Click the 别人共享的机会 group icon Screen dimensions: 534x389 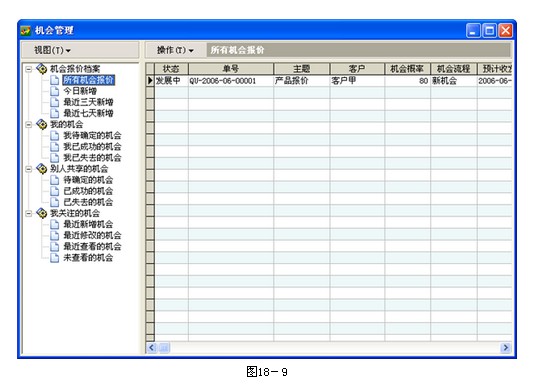click(x=42, y=169)
